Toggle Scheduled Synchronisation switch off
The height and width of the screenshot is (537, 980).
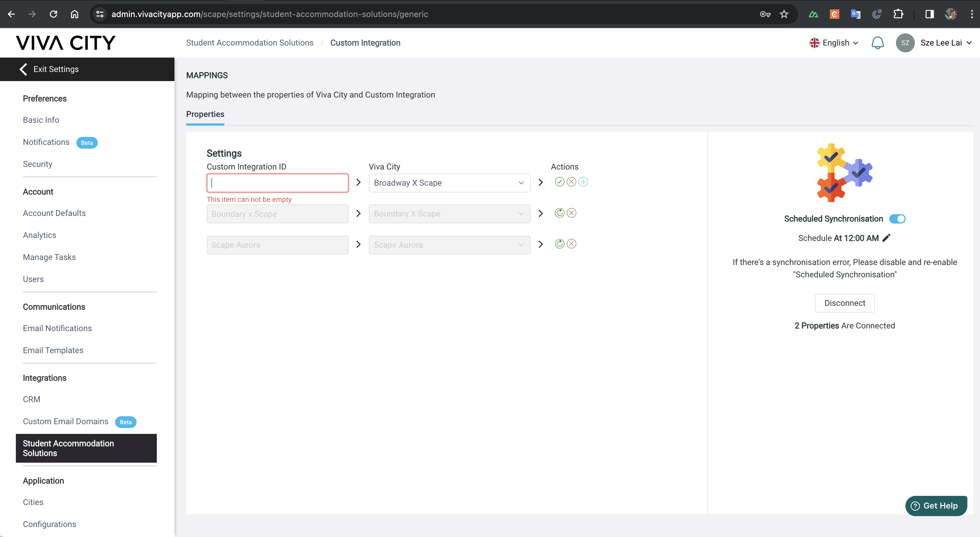(x=897, y=219)
